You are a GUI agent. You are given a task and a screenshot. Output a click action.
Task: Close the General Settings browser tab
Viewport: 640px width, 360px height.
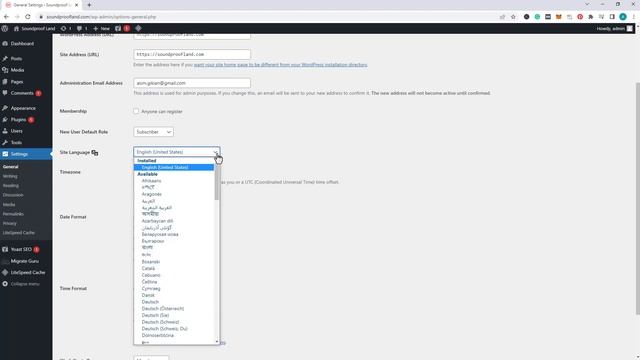pyautogui.click(x=76, y=5)
